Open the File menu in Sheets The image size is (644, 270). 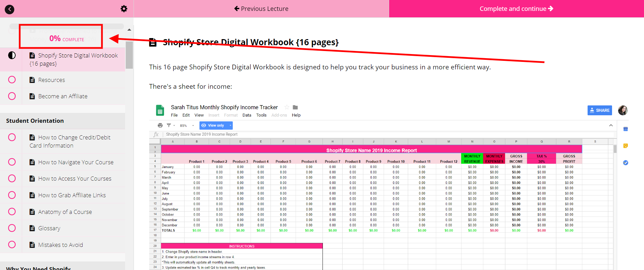coord(174,115)
